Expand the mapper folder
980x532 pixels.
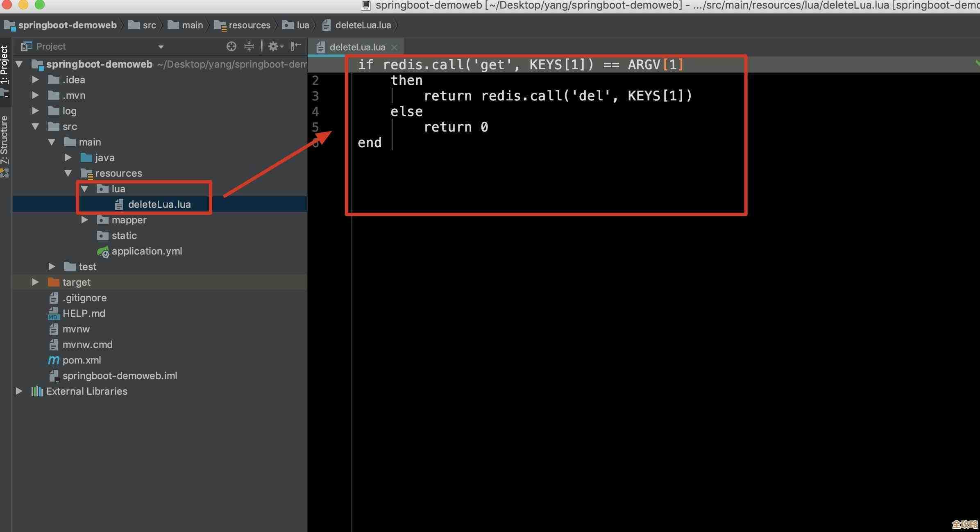tap(84, 220)
